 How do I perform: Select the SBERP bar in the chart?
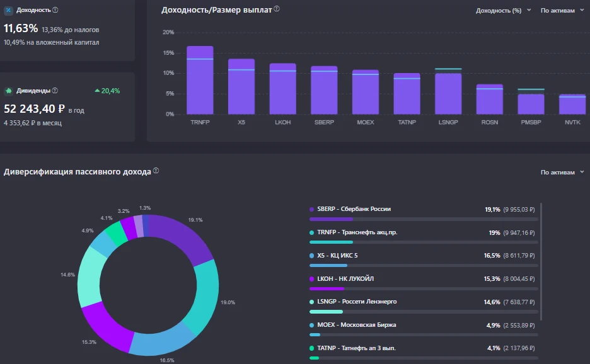[324, 90]
